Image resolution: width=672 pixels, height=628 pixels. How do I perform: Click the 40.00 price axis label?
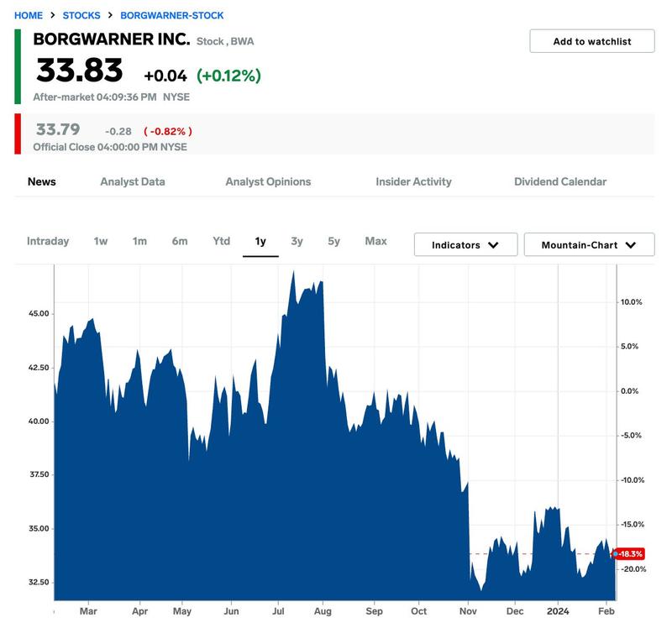(x=39, y=421)
